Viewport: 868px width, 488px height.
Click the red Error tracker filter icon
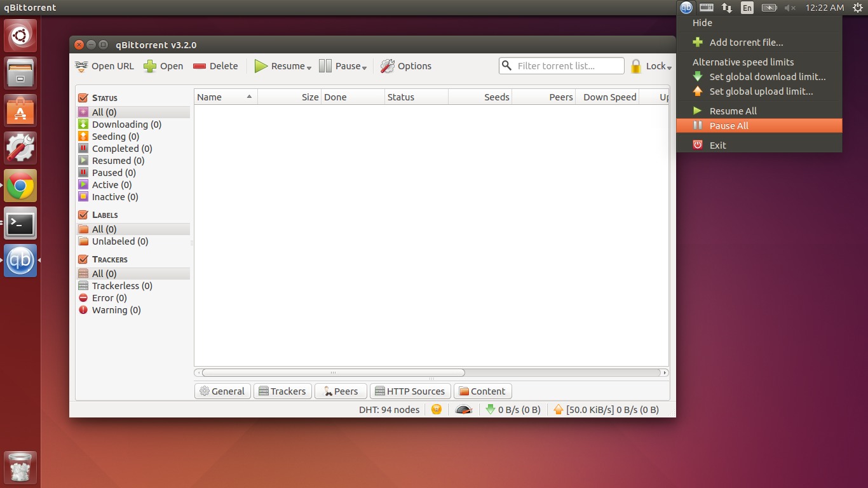pos(83,298)
